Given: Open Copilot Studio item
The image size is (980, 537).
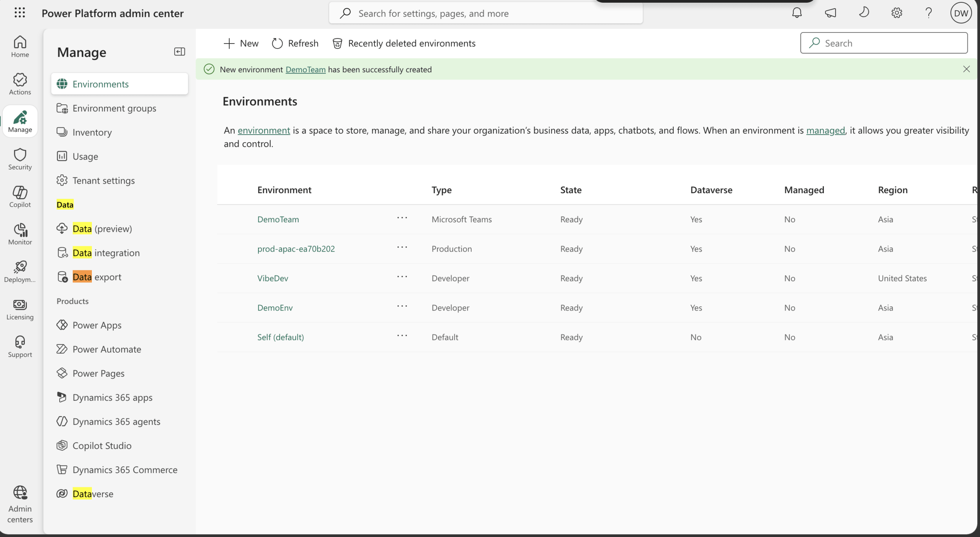Looking at the screenshot, I should [119, 446].
